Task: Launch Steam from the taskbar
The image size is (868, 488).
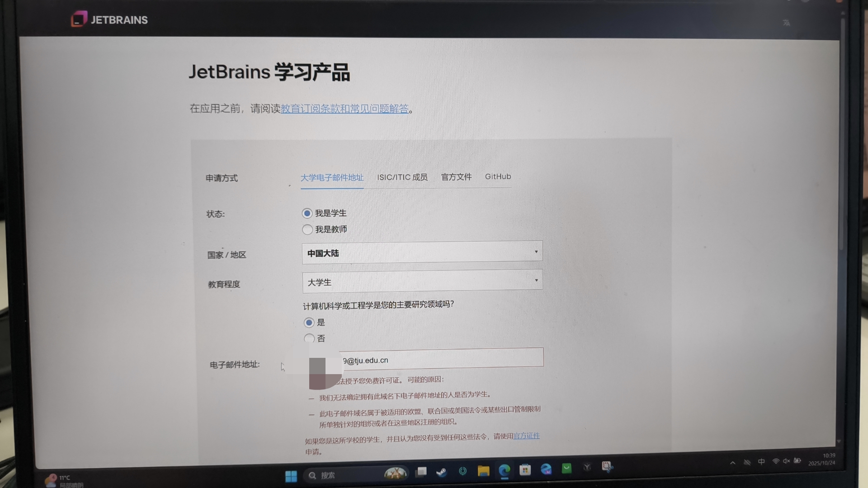Action: pos(441,472)
